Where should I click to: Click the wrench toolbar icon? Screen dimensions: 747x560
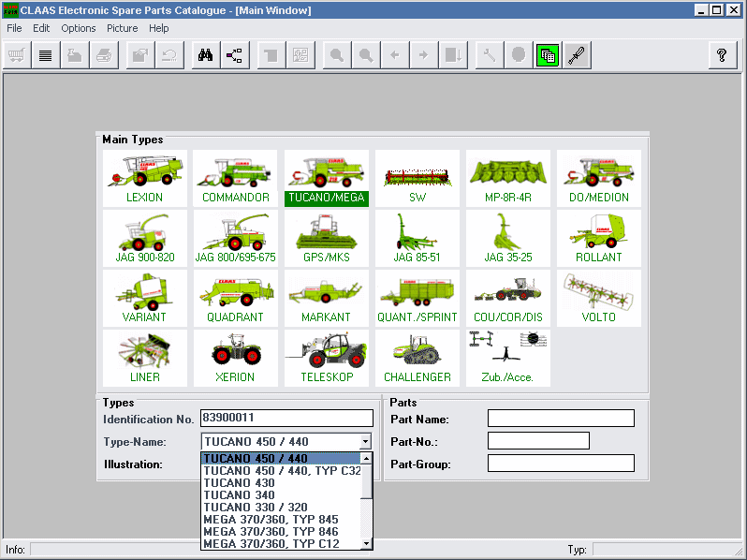click(x=490, y=55)
